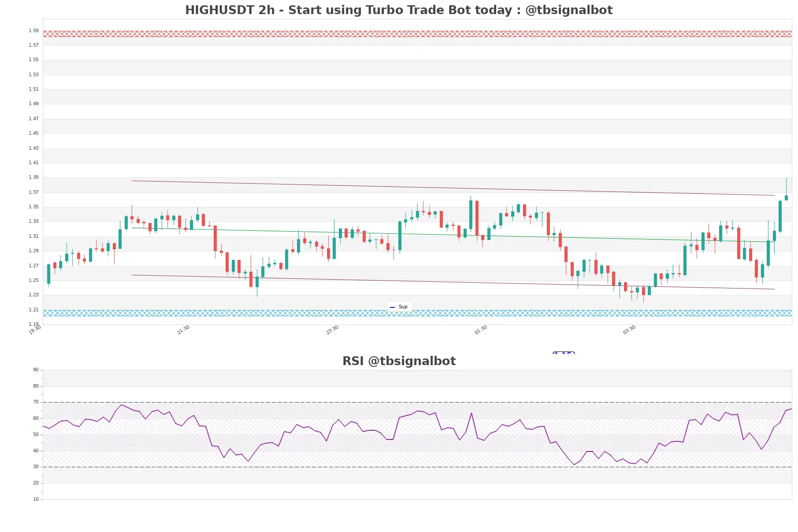Click the 1.59 price axis label
Image resolution: width=798 pixels, height=532 pixels.
pyautogui.click(x=33, y=30)
